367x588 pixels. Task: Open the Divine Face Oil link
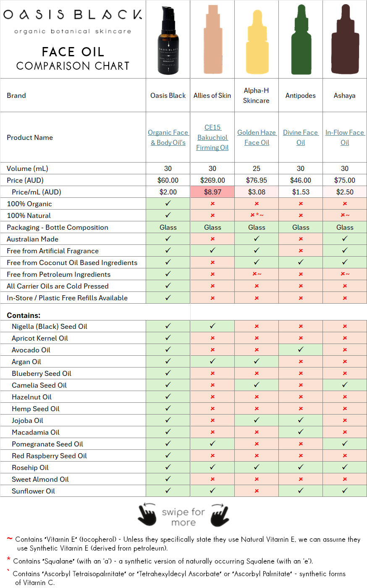coord(301,137)
